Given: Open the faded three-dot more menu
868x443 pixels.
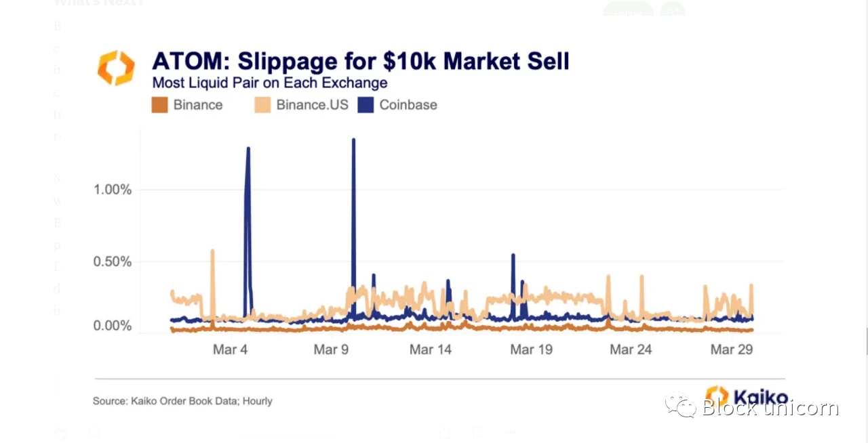Looking at the screenshot, I should pos(511,433).
